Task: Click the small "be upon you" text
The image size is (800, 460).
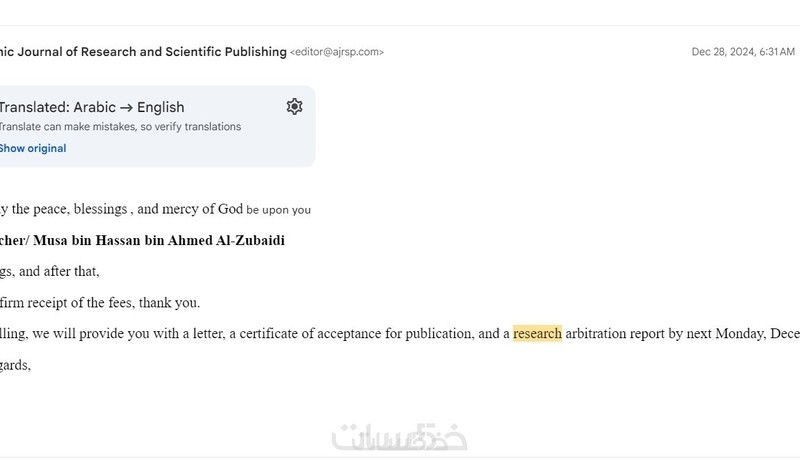Action: point(279,210)
